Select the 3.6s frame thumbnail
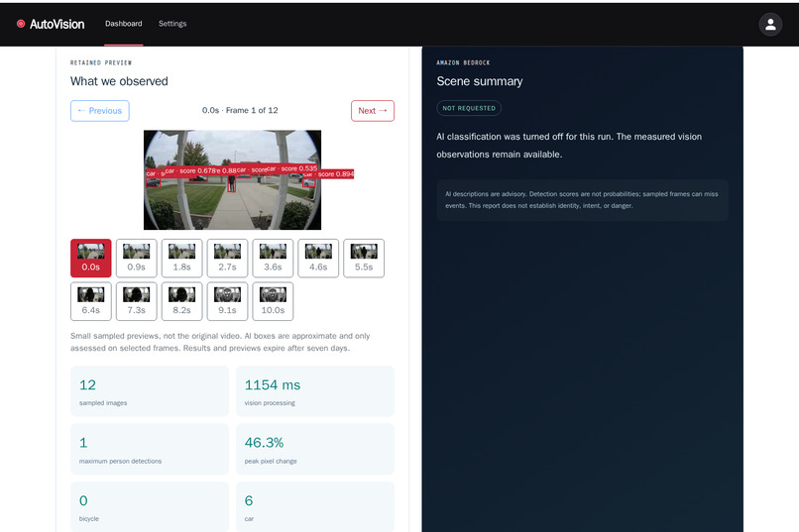The image size is (799, 532). point(273,259)
